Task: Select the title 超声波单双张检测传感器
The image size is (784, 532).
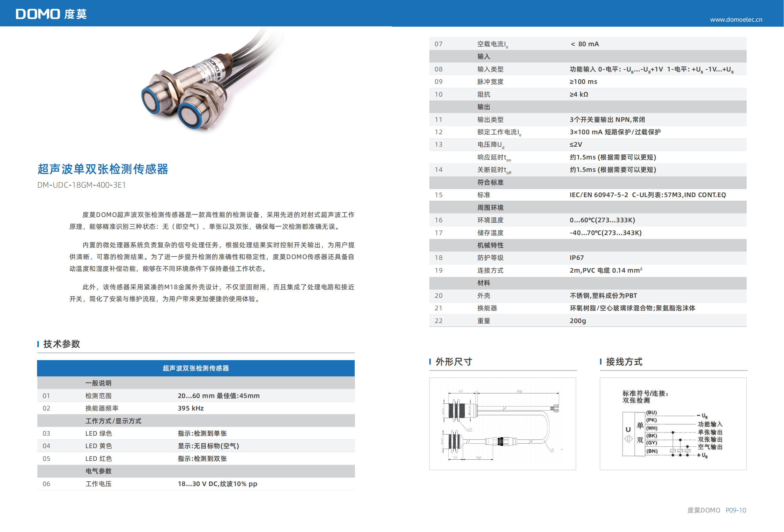Action: pos(103,169)
